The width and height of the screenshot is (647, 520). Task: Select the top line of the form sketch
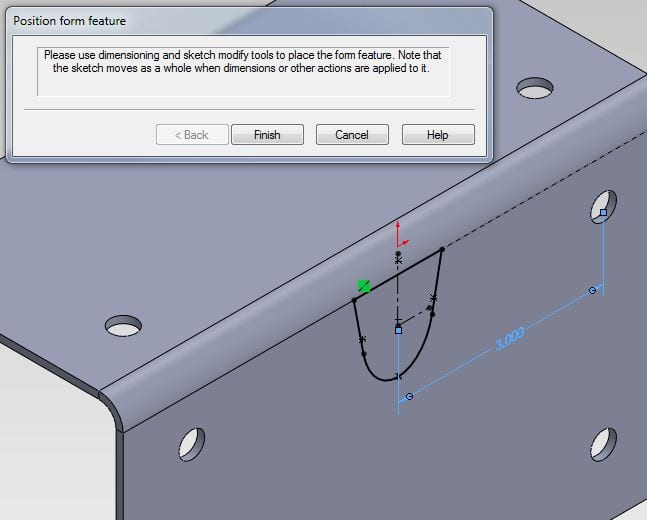(x=398, y=274)
